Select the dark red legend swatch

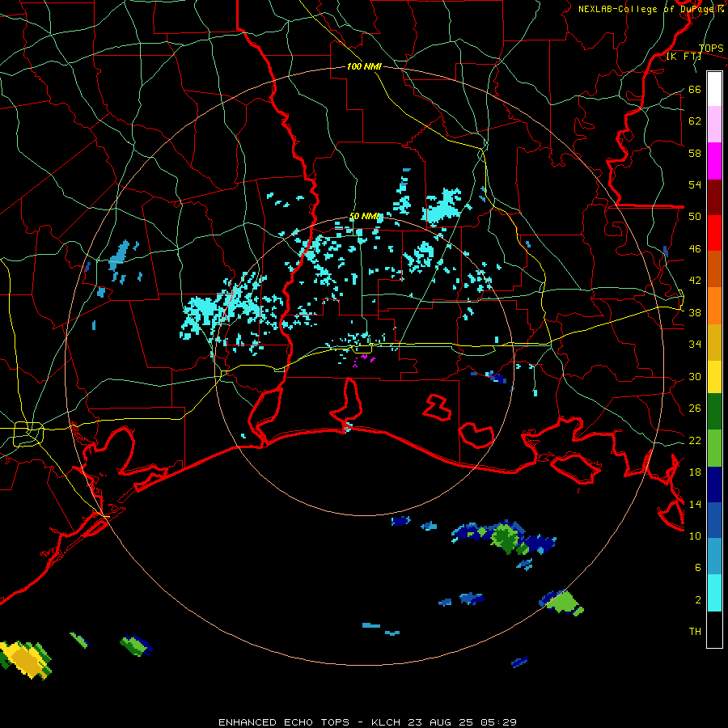714,197
